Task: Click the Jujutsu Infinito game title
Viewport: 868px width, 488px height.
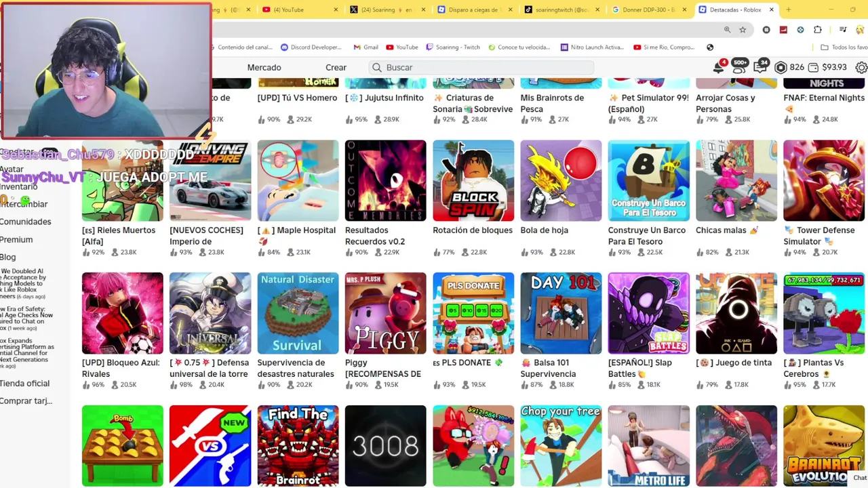Action: 384,98
